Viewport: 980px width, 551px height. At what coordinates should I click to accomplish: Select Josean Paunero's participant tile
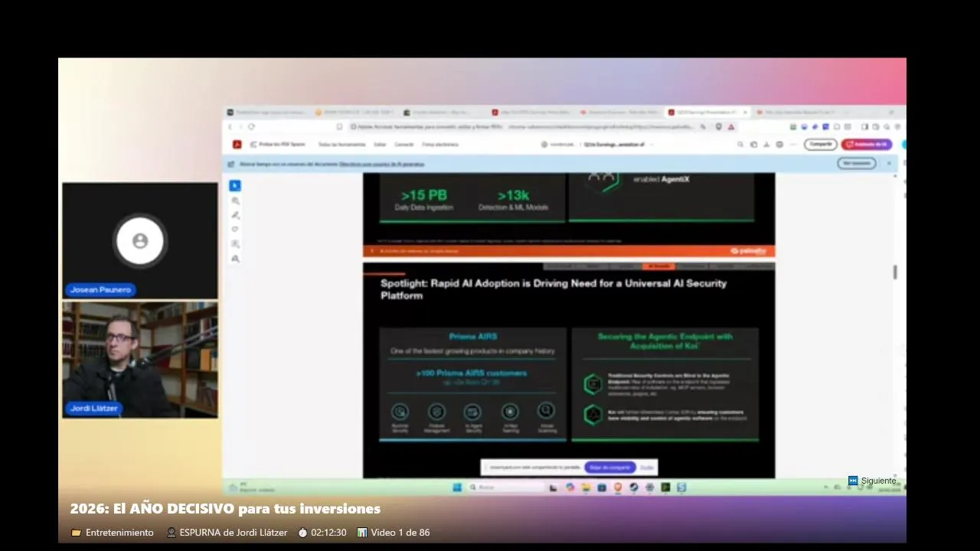coord(140,240)
